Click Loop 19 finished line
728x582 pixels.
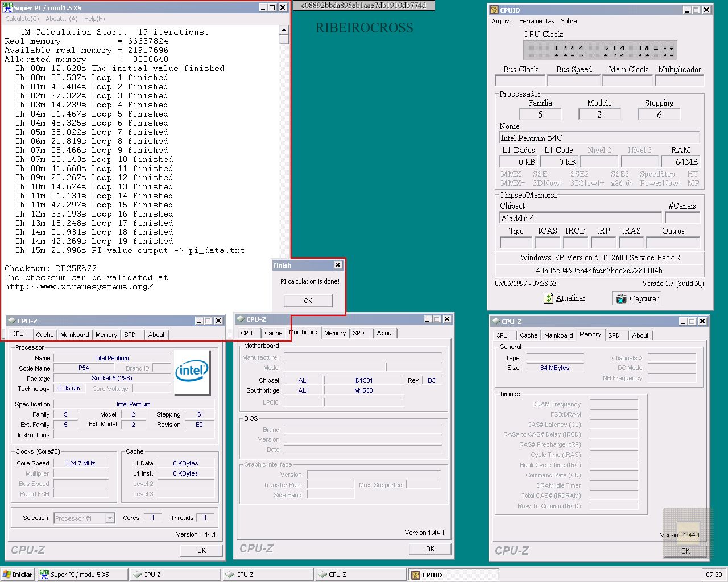tap(94, 241)
